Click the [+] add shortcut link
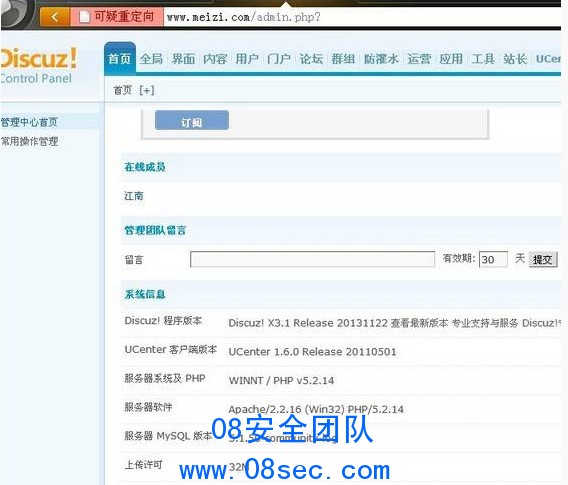This screenshot has height=485, width=568. click(x=147, y=90)
